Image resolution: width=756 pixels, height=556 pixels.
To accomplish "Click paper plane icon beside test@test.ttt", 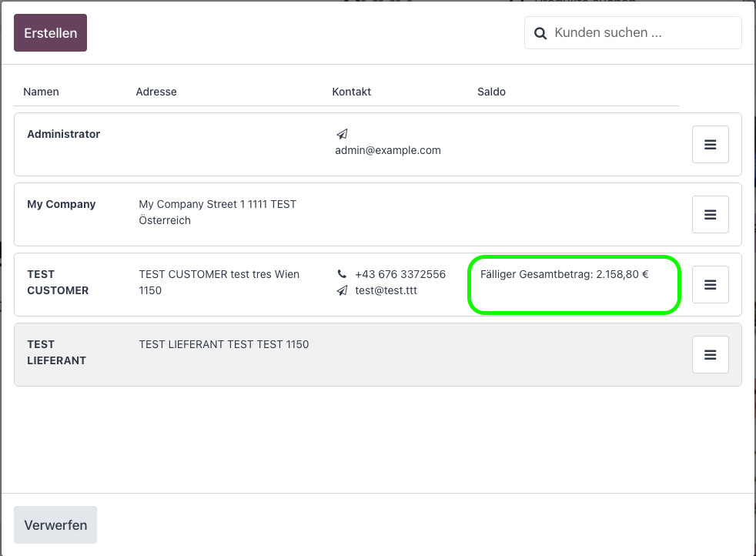I will point(342,290).
